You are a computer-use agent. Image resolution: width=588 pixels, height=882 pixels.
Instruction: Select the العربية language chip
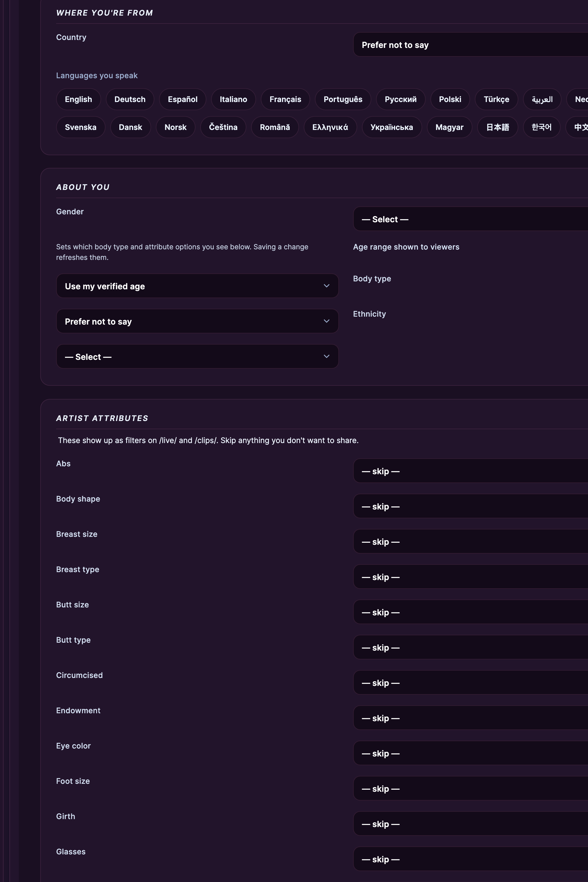click(542, 99)
